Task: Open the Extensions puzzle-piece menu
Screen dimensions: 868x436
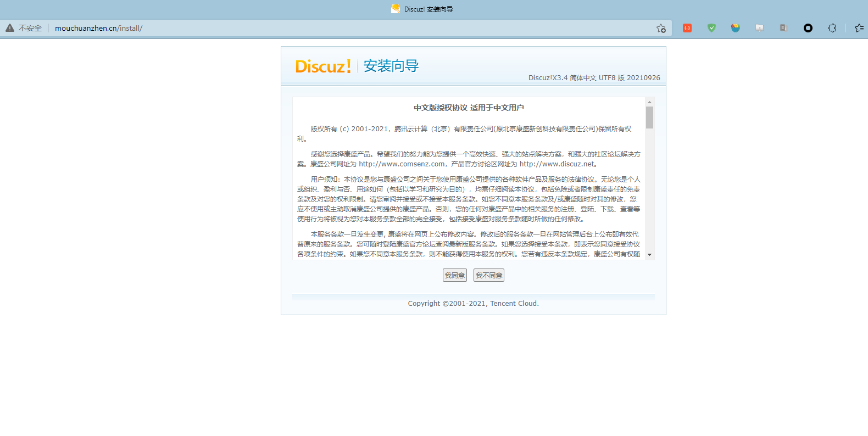Action: point(832,28)
